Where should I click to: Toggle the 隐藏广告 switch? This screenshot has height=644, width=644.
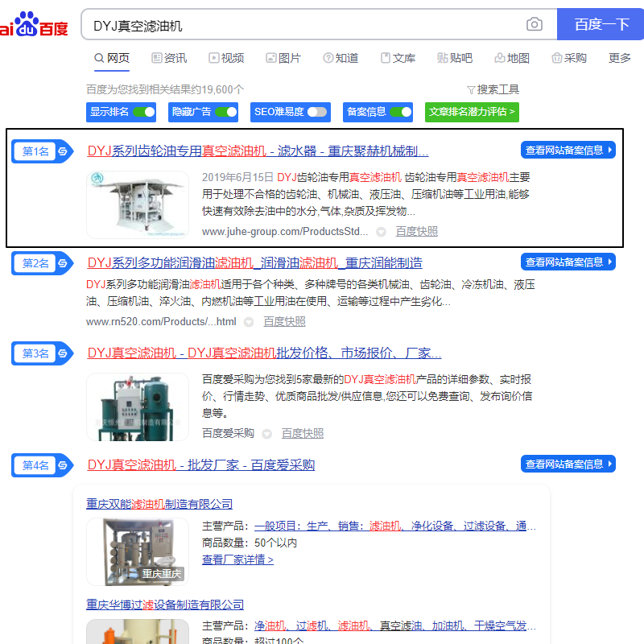tap(226, 112)
